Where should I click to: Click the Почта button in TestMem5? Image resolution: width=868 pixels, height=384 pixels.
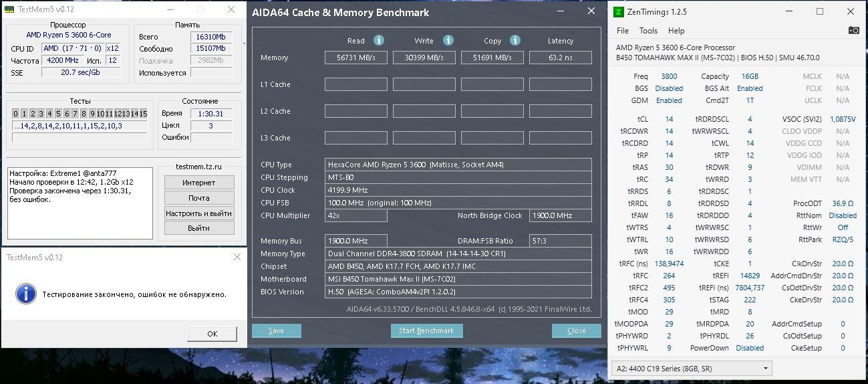[x=199, y=198]
